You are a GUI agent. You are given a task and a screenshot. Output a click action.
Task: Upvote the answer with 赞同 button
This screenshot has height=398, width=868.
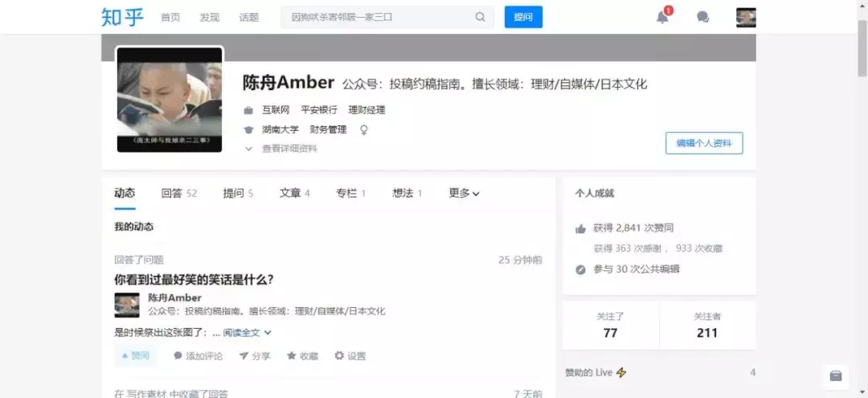point(135,355)
